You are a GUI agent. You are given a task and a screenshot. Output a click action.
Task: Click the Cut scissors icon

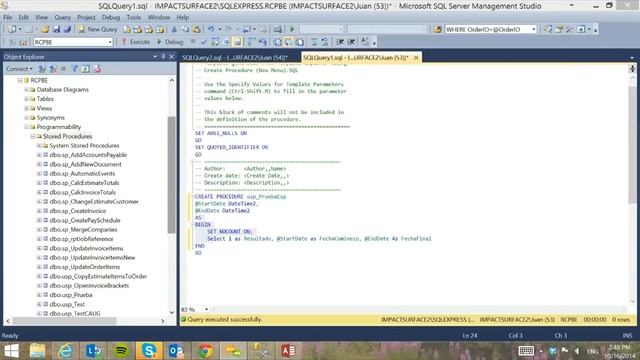point(174,29)
